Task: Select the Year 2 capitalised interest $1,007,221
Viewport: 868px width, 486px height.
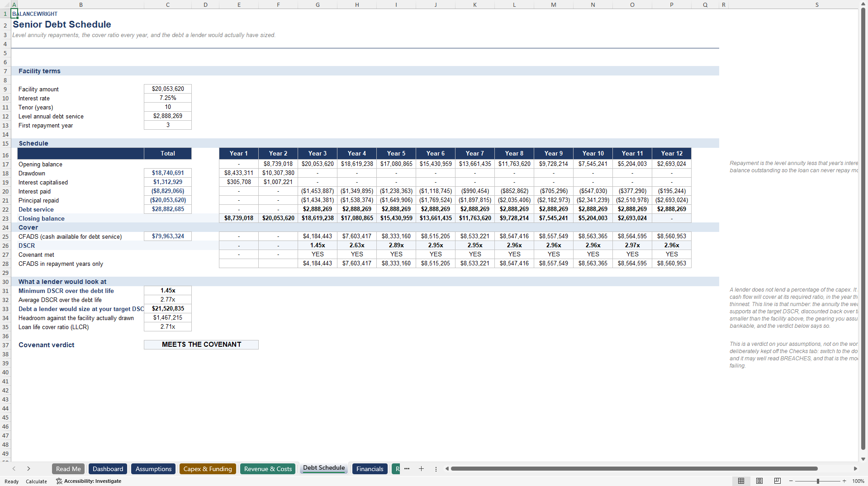Action: point(278,182)
